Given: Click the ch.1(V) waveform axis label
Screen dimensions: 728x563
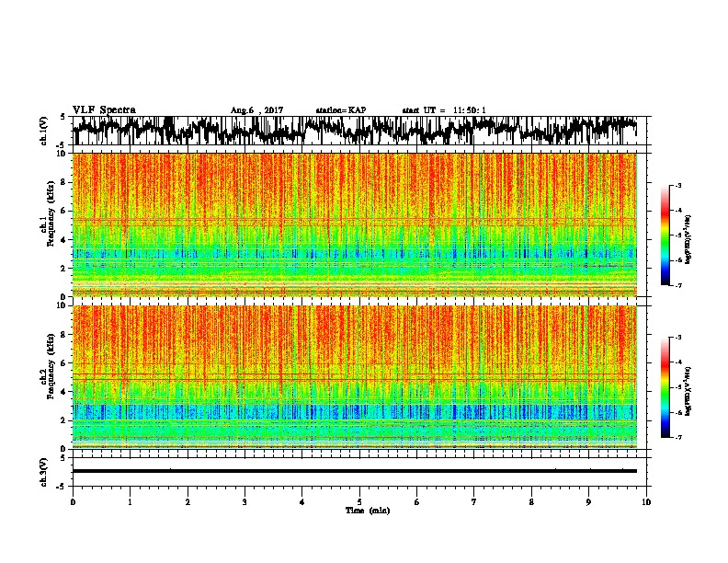Looking at the screenshot, I should (44, 131).
